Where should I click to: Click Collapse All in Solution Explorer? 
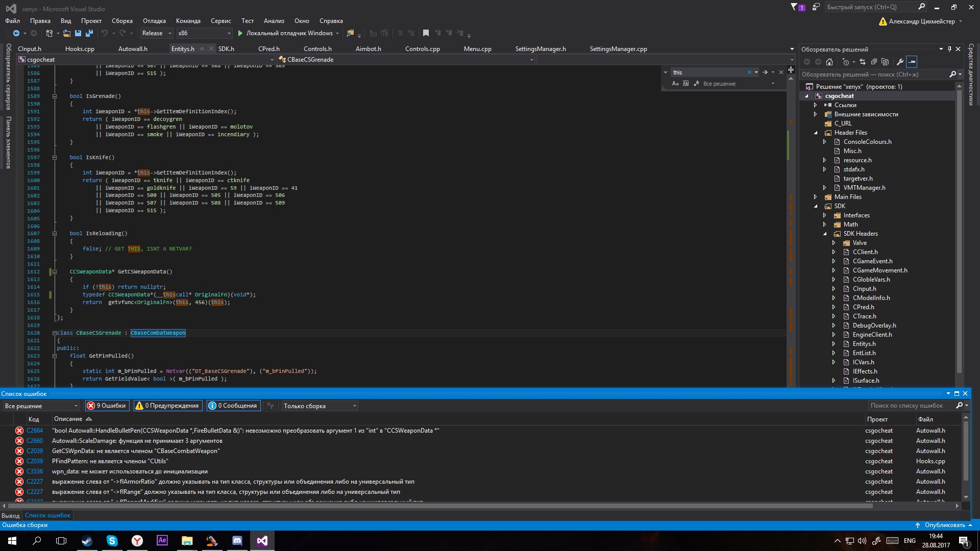coord(874,62)
